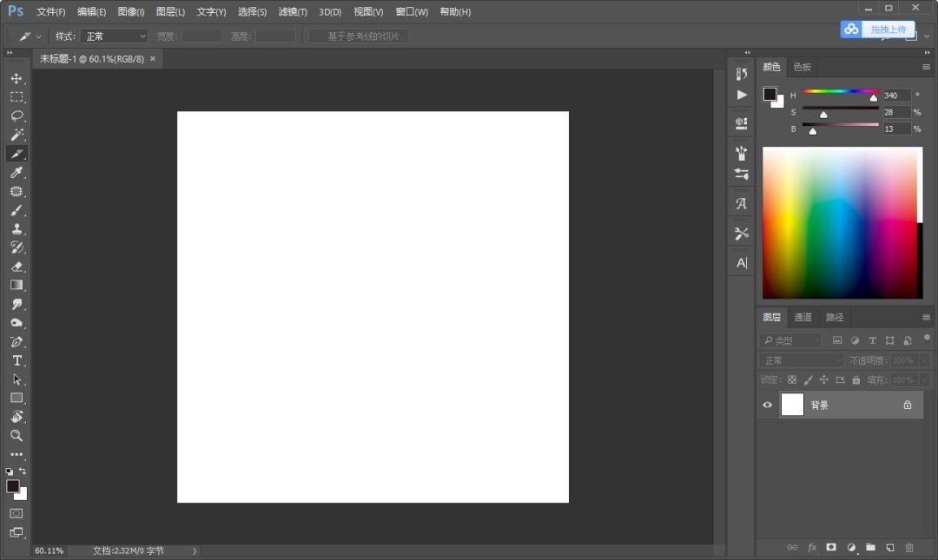Toggle lock position

pyautogui.click(x=823, y=380)
